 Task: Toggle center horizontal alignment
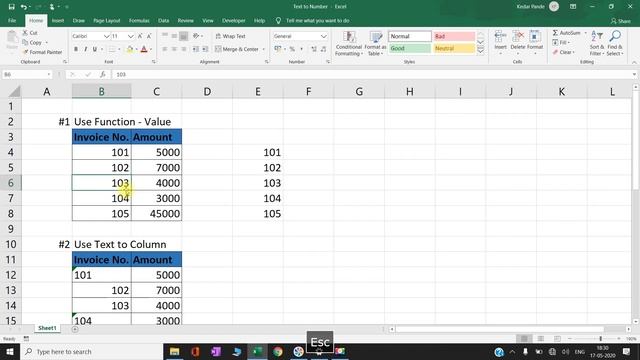(174, 49)
